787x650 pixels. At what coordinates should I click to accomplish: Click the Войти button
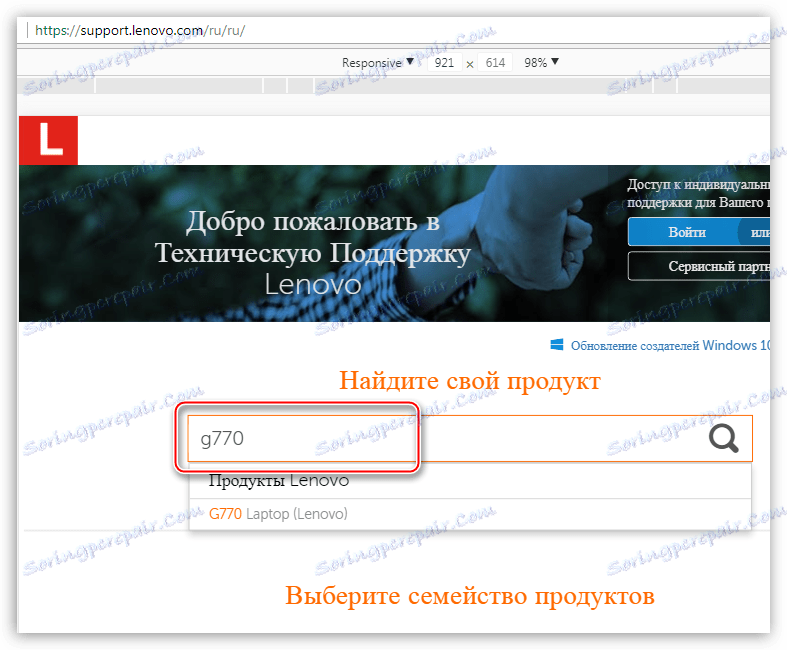click(x=687, y=232)
